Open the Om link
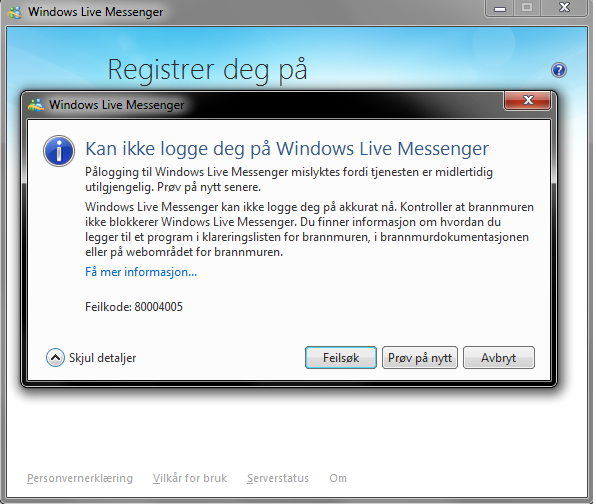This screenshot has height=504, width=596. pyautogui.click(x=338, y=478)
